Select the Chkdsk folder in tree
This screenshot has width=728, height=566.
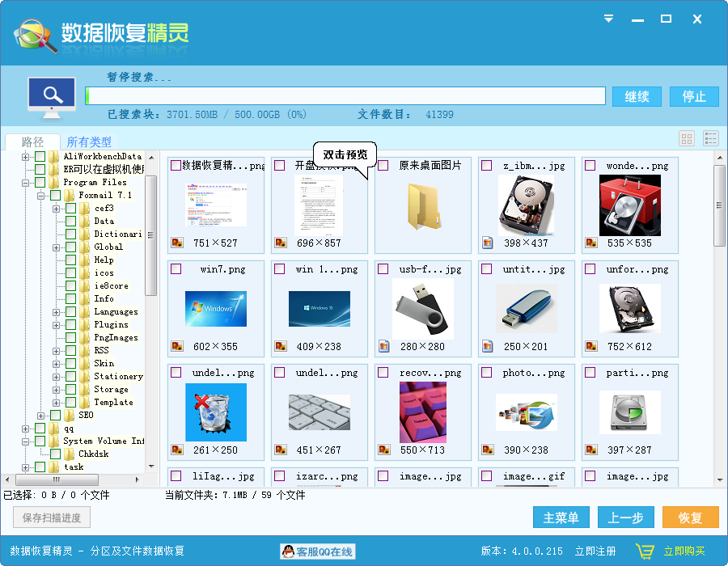click(x=93, y=454)
